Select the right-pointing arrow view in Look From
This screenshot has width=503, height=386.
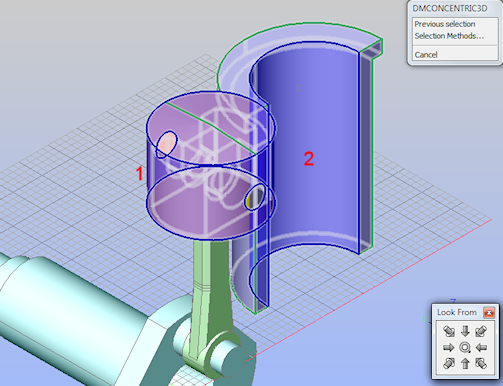pos(449,348)
